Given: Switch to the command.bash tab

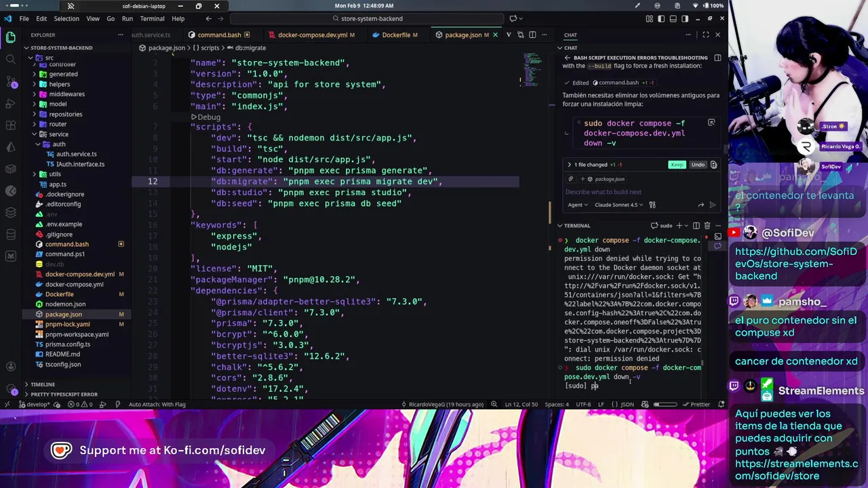Looking at the screenshot, I should click(218, 35).
